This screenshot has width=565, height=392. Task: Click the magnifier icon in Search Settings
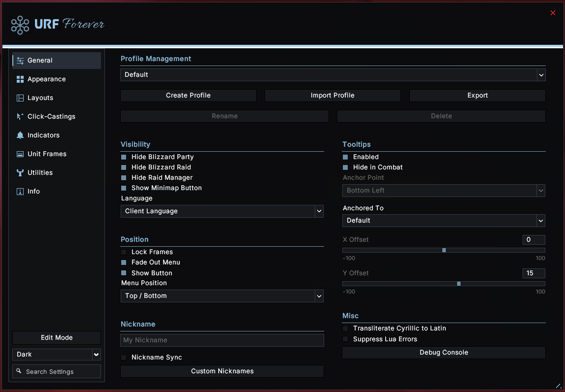pyautogui.click(x=19, y=371)
